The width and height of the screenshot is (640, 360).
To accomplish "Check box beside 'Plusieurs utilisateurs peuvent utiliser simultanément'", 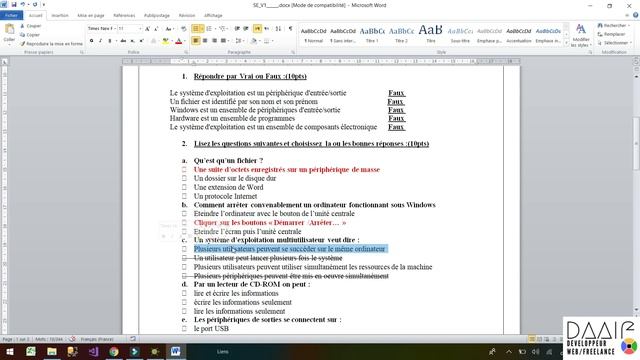I will pyautogui.click(x=184, y=267).
